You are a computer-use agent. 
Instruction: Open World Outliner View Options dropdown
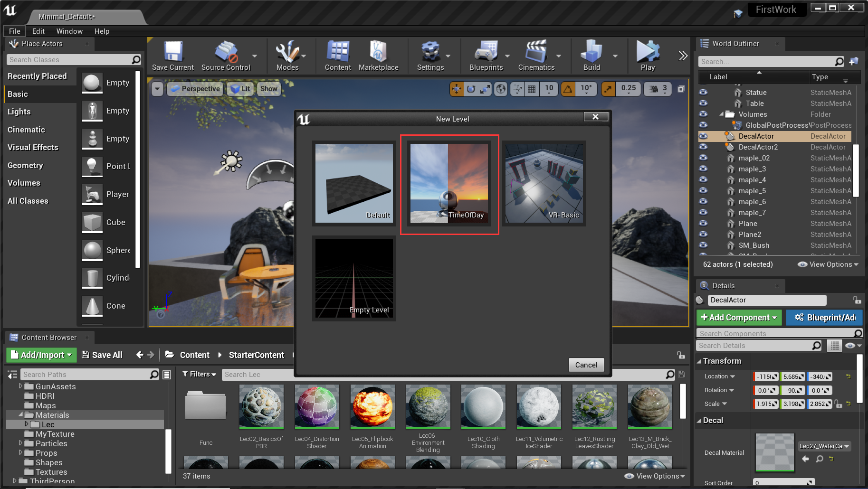point(828,264)
